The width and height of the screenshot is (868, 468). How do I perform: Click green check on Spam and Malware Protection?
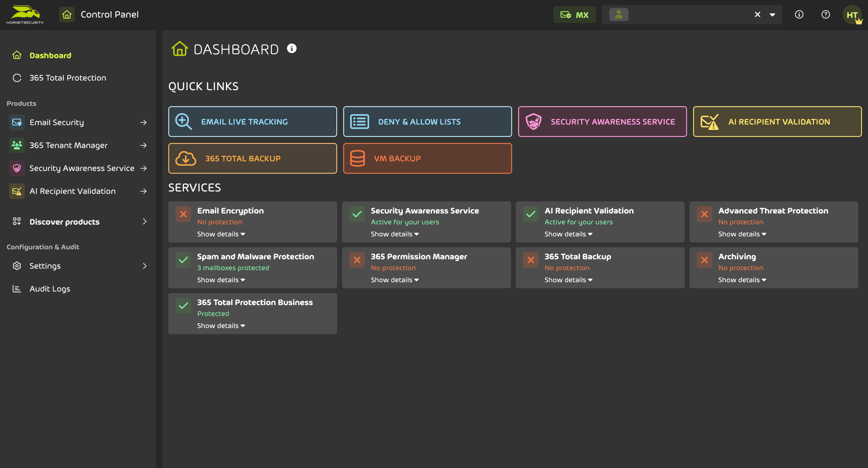click(183, 260)
